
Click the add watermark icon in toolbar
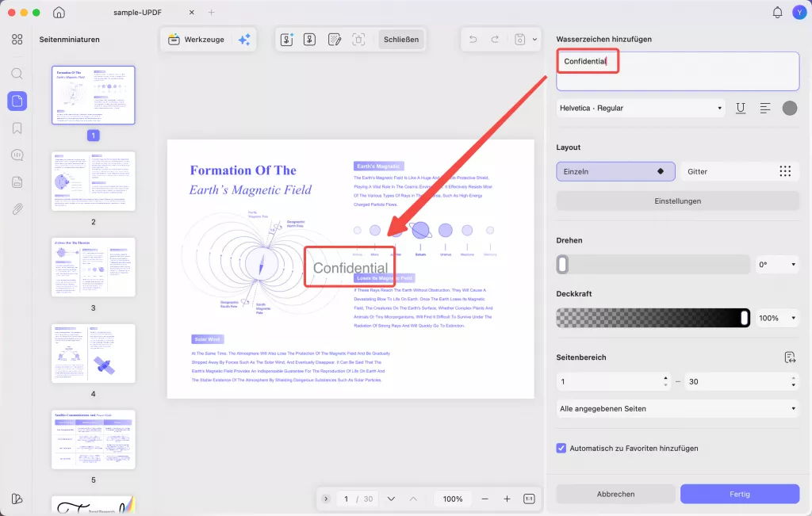[x=286, y=40]
